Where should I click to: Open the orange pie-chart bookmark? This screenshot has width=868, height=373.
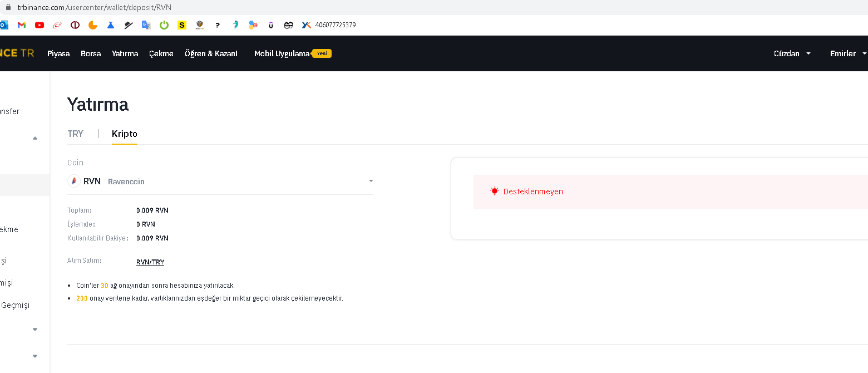[x=93, y=25]
